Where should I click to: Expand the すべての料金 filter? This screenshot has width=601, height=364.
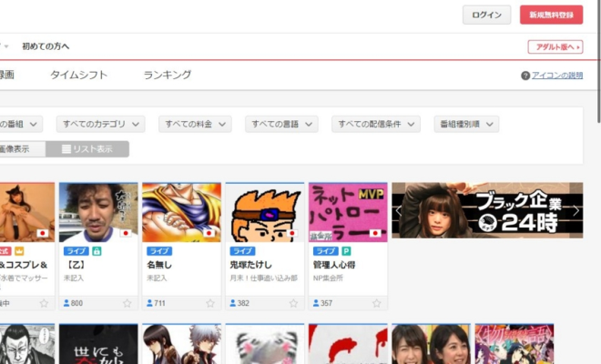(x=197, y=124)
